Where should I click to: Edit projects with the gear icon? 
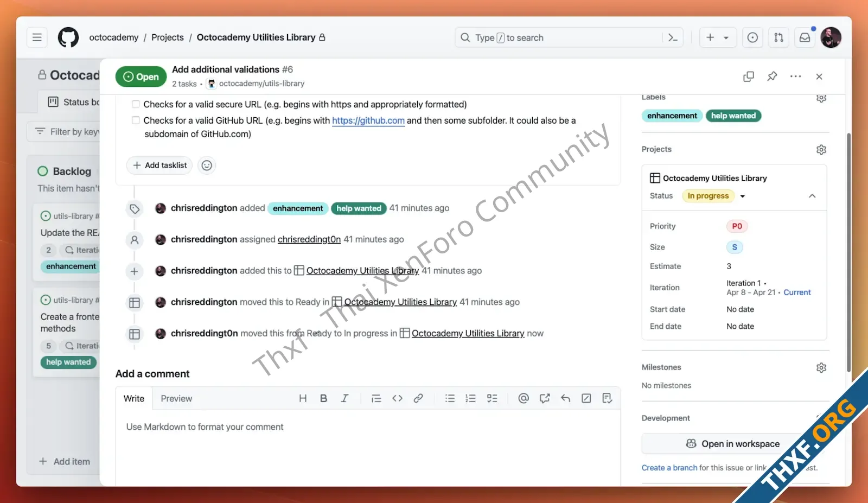click(821, 149)
